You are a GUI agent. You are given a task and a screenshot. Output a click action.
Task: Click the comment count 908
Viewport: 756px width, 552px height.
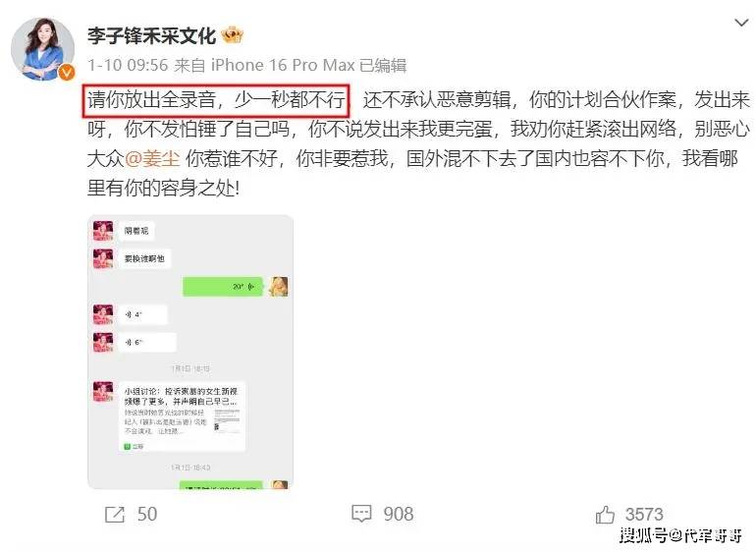coord(399,515)
